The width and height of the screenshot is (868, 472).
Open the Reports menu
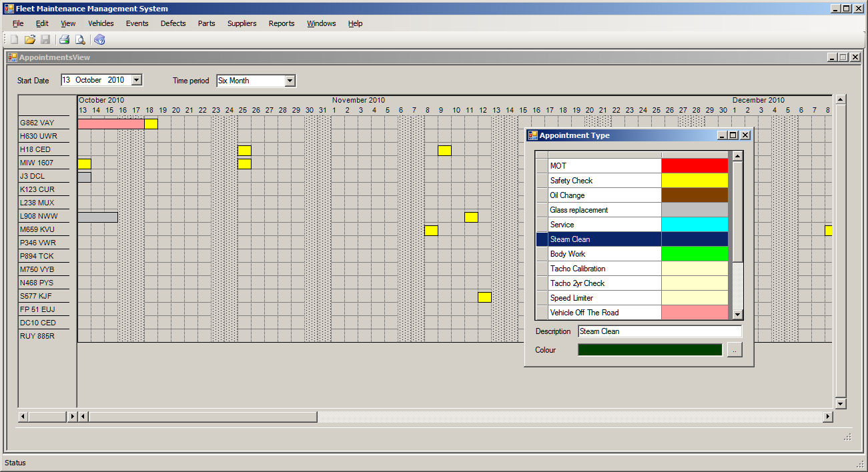pos(282,23)
